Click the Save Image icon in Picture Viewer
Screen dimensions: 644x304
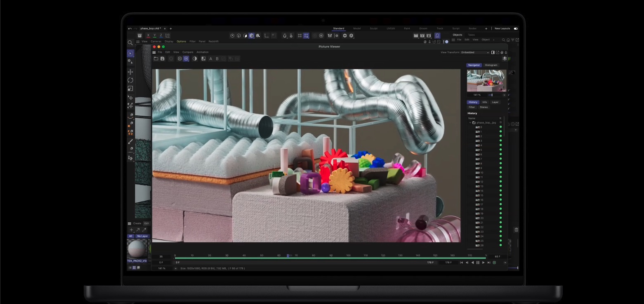[163, 59]
